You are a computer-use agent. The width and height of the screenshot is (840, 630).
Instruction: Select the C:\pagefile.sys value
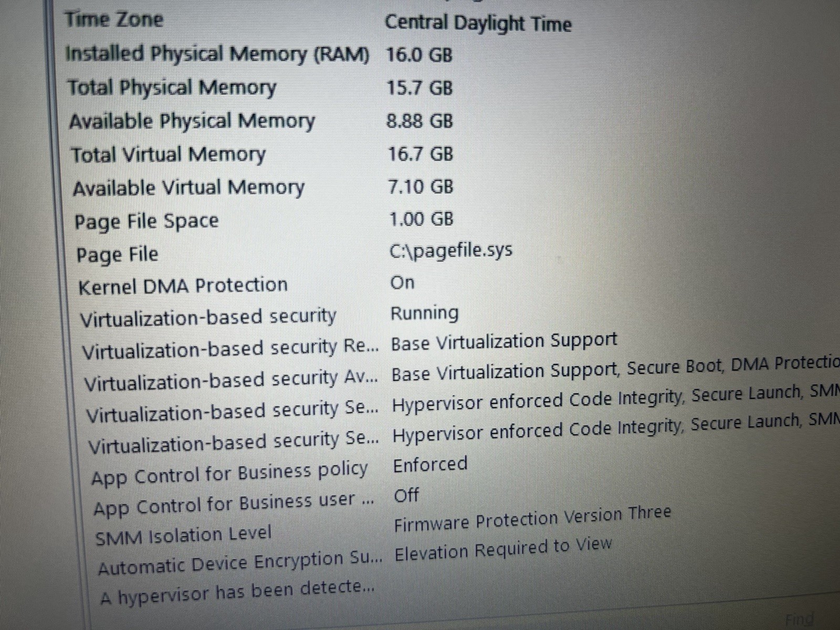coord(451,251)
